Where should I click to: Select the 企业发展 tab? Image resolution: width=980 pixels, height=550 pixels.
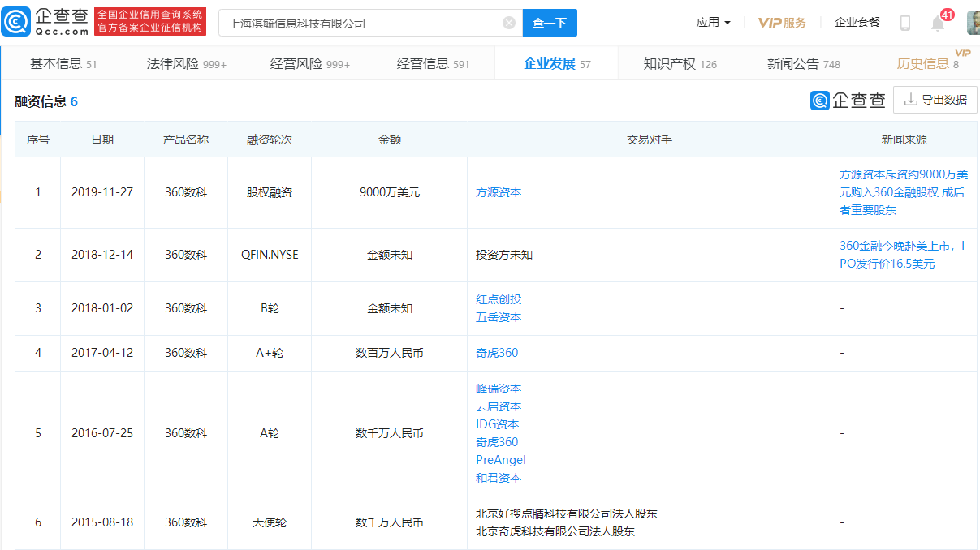point(557,63)
